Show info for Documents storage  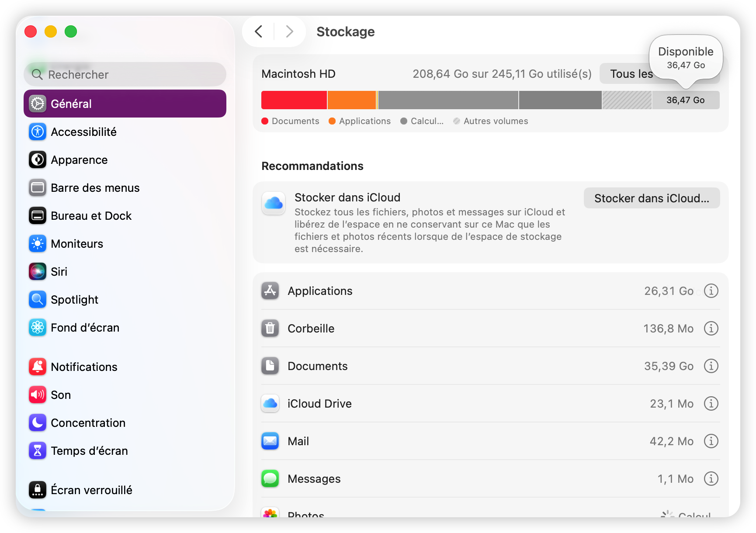(711, 366)
